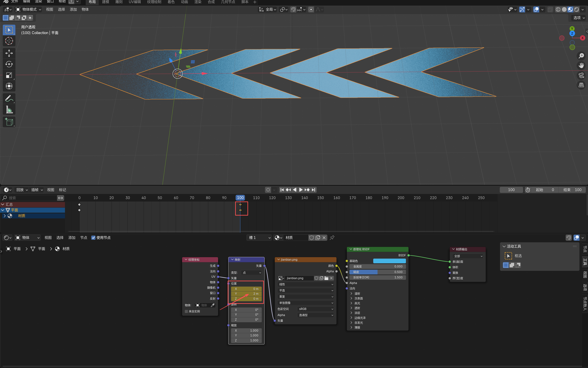Screen dimensions: 588x368
Task: Toggle camera view in viewport
Action: [581, 75]
